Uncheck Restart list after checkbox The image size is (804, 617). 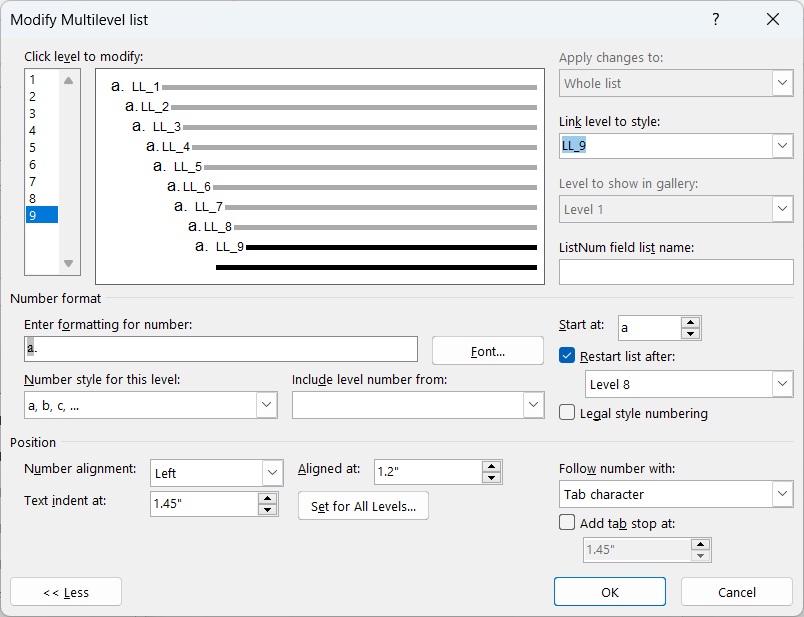coord(568,355)
